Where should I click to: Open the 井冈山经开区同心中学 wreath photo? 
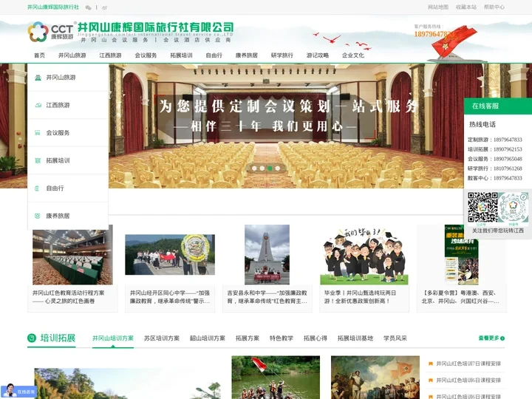point(170,254)
